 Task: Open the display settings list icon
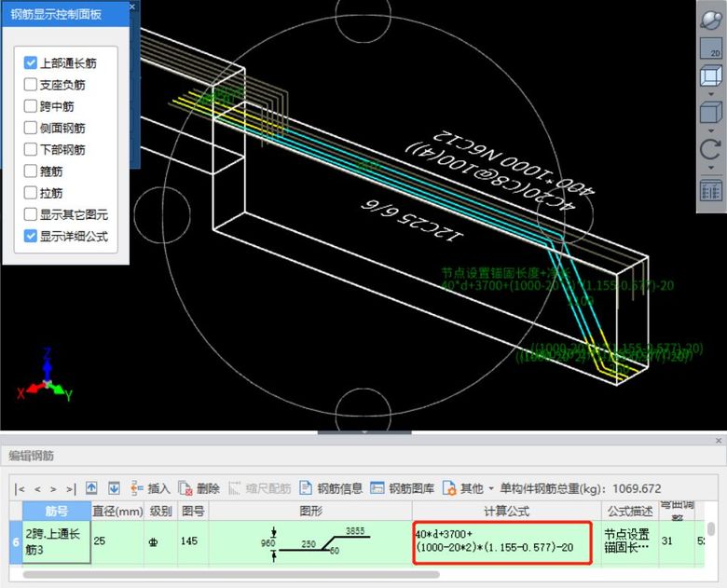click(711, 191)
